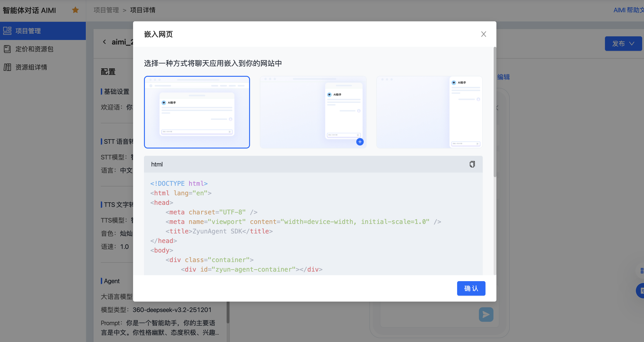
Task: Close the 嵌入网页 dialog
Action: [x=483, y=34]
